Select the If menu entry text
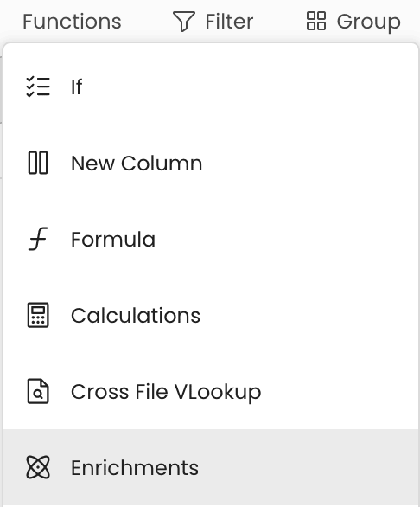Image resolution: width=420 pixels, height=507 pixels. click(77, 87)
